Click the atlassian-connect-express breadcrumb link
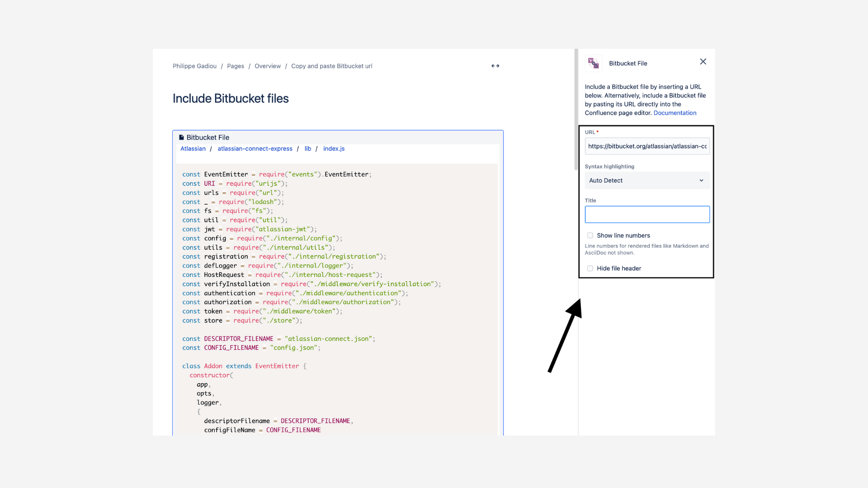The width and height of the screenshot is (868, 488). pos(255,148)
